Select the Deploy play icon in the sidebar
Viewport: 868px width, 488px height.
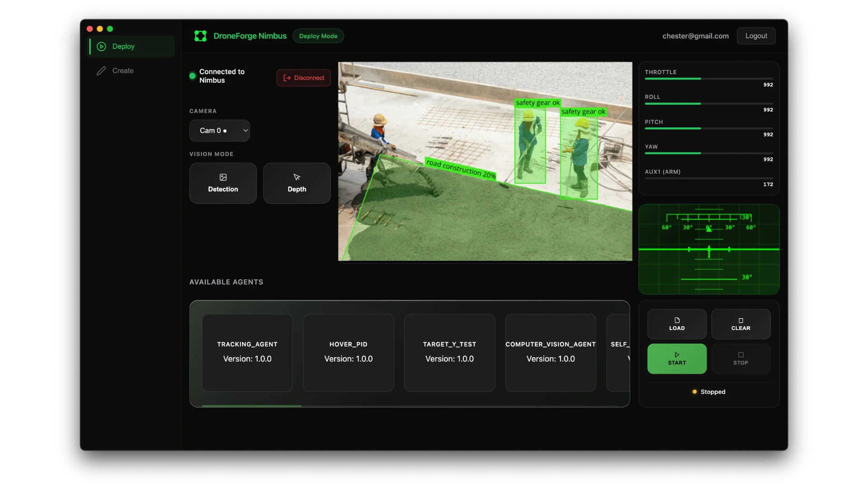[x=101, y=46]
